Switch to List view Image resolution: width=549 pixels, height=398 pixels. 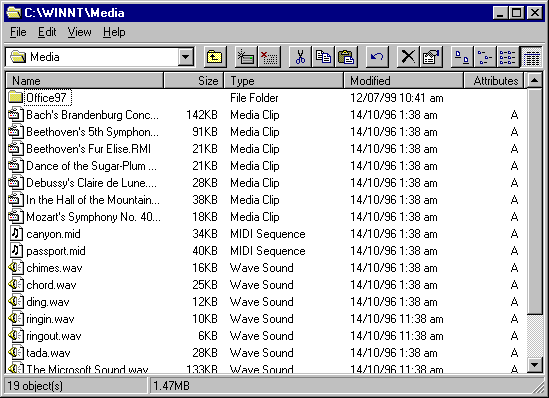(508, 57)
